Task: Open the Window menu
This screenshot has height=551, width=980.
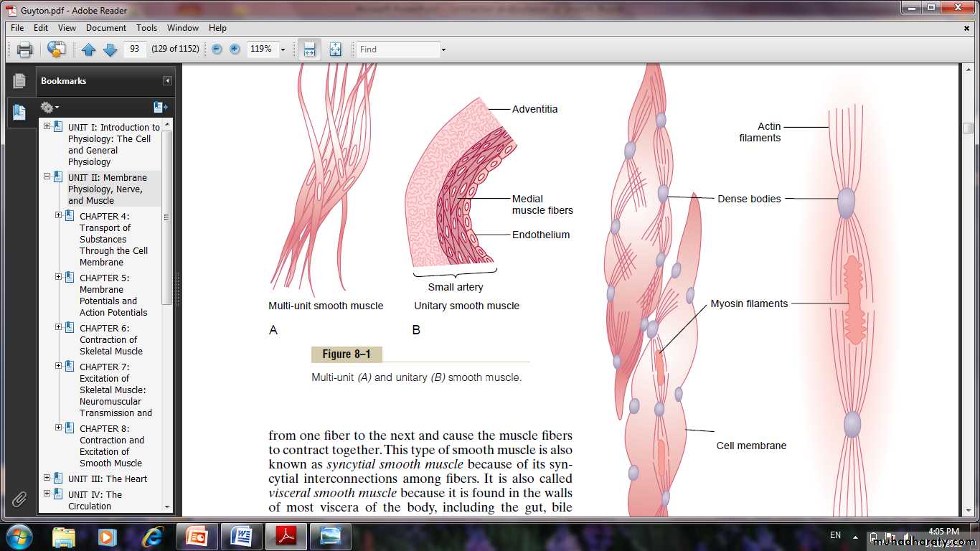Action: pos(183,28)
